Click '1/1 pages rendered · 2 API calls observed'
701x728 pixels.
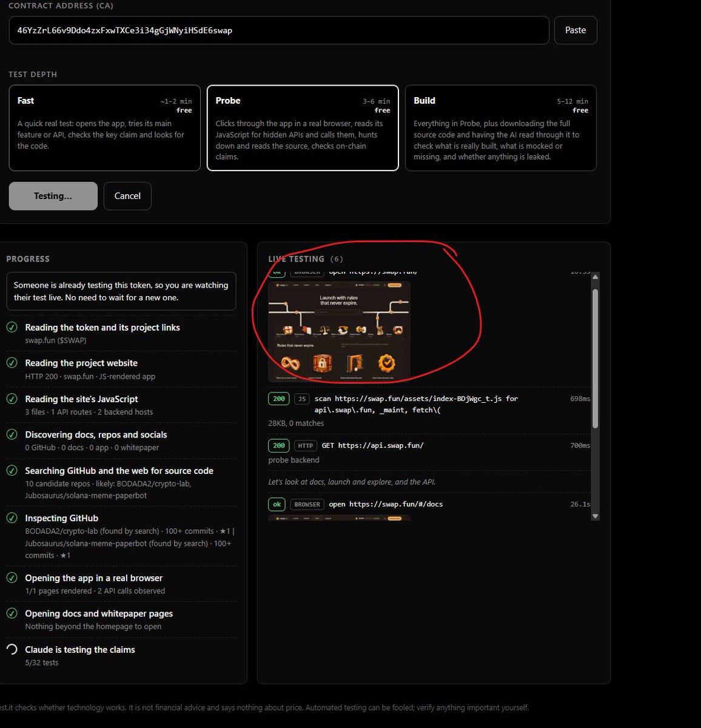coord(95,591)
